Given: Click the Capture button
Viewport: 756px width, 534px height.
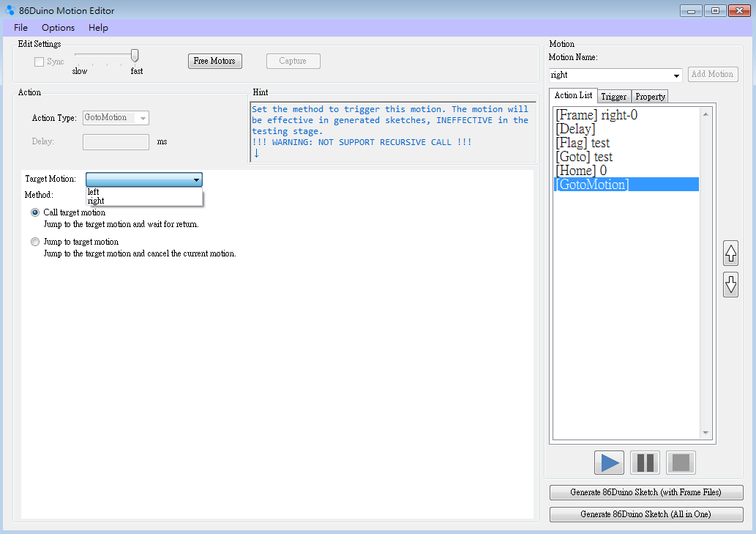Looking at the screenshot, I should click(x=293, y=61).
